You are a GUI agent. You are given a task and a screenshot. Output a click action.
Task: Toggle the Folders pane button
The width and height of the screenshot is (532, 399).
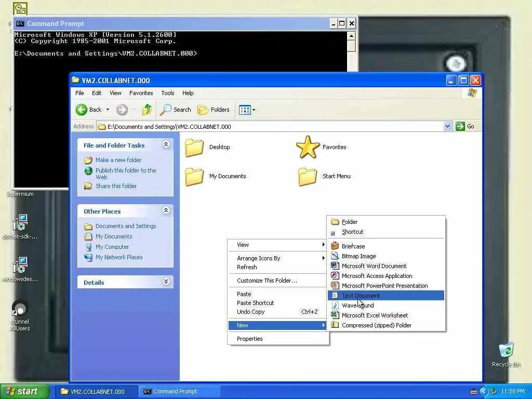(x=214, y=110)
